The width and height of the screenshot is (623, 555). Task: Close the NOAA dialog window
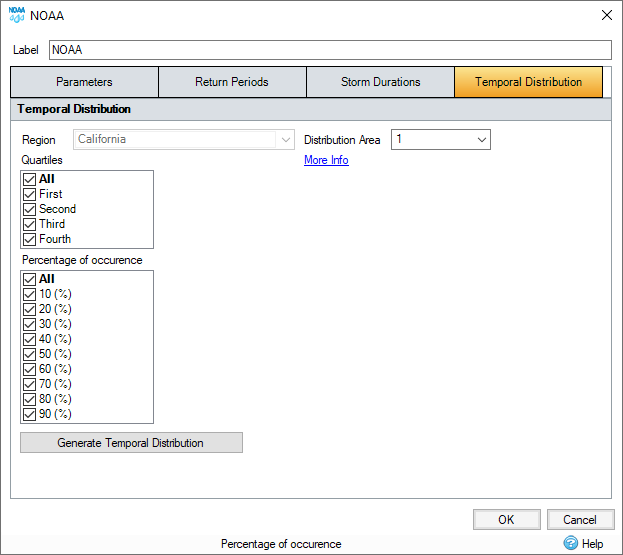pos(606,15)
